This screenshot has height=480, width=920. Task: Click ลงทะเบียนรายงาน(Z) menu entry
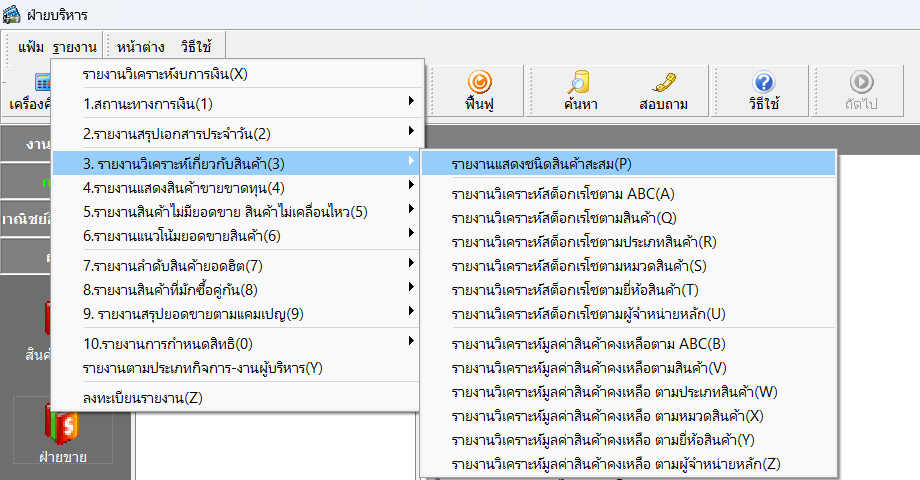143,397
